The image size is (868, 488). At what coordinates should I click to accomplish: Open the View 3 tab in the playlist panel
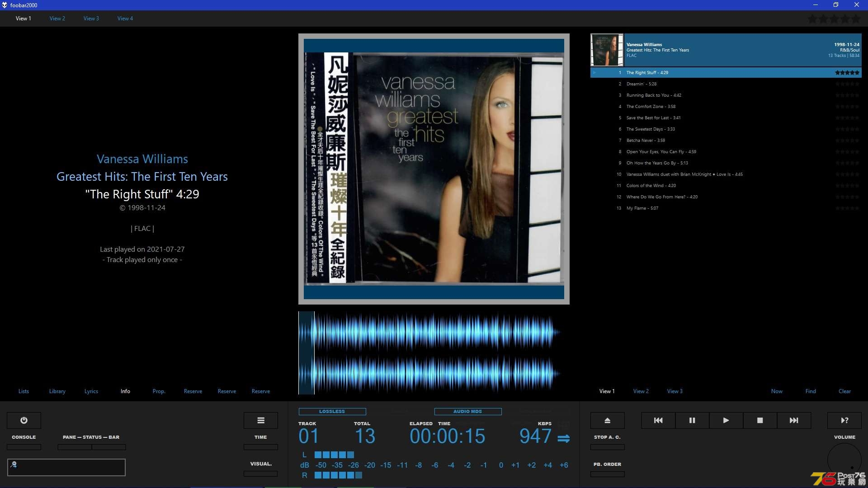coord(675,391)
